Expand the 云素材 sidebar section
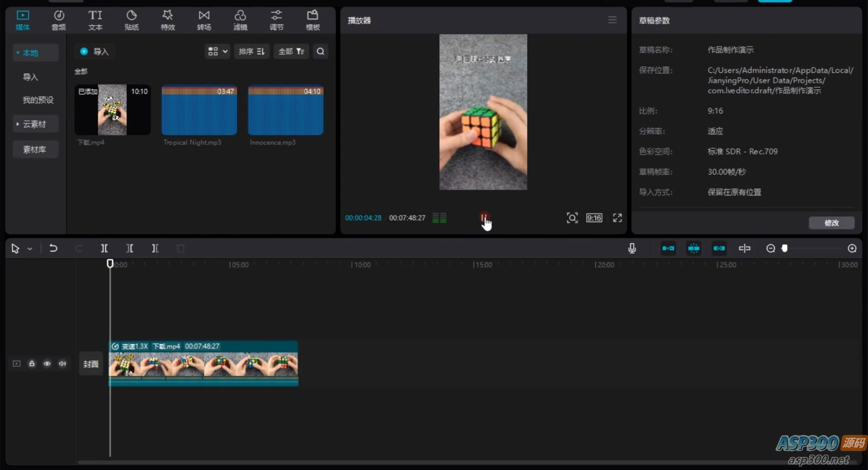The height and width of the screenshot is (470, 868). pos(35,124)
